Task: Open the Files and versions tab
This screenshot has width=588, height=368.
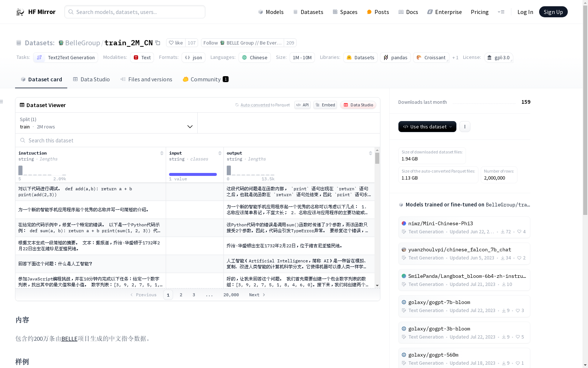Action: coord(146,79)
